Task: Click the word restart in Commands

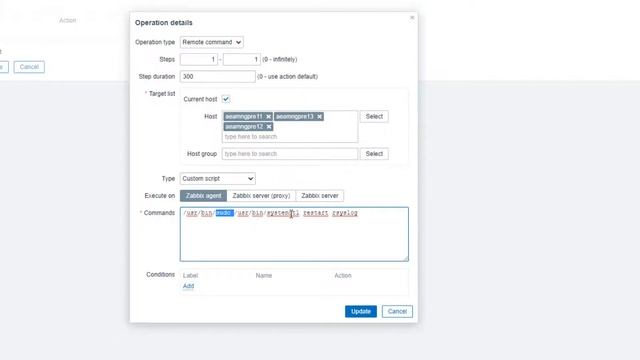Action: pos(316,213)
